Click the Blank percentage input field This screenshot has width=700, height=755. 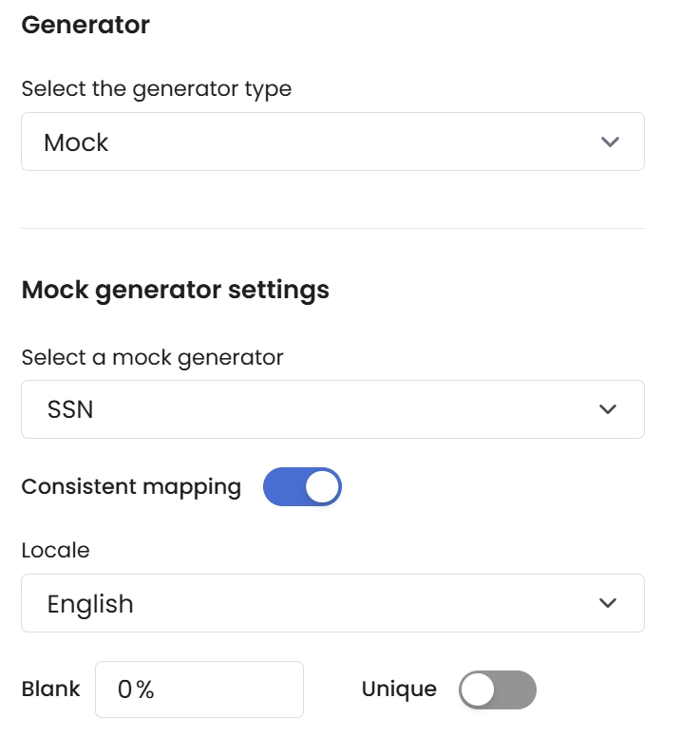(199, 689)
